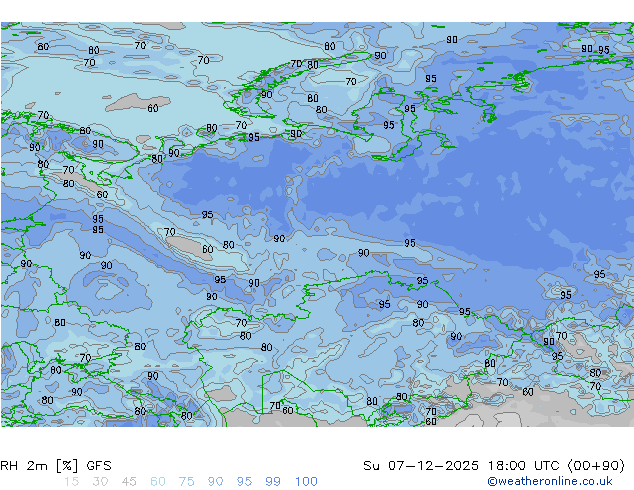Click the 'RH 2m [%]' title label
The image size is (634, 490).
[x=39, y=466]
